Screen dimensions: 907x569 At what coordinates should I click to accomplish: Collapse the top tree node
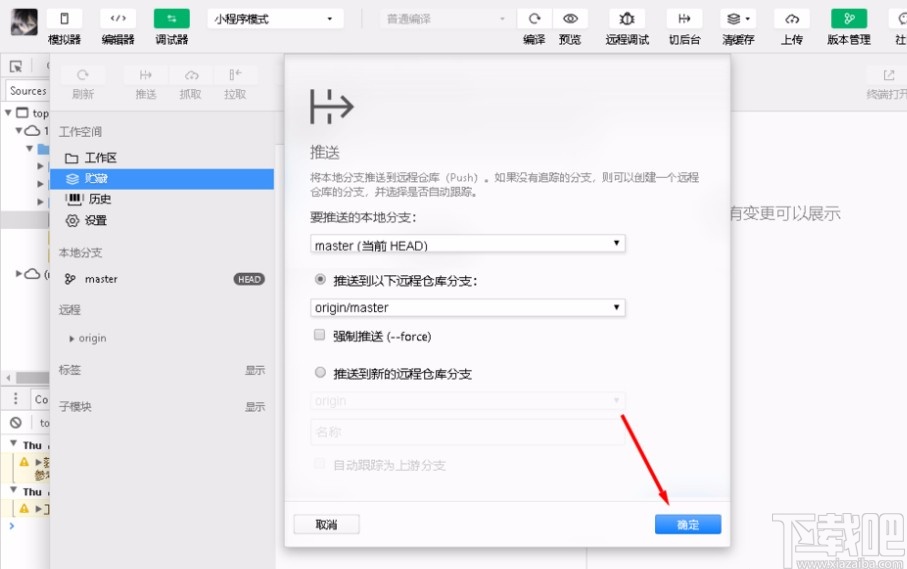coord(8,112)
